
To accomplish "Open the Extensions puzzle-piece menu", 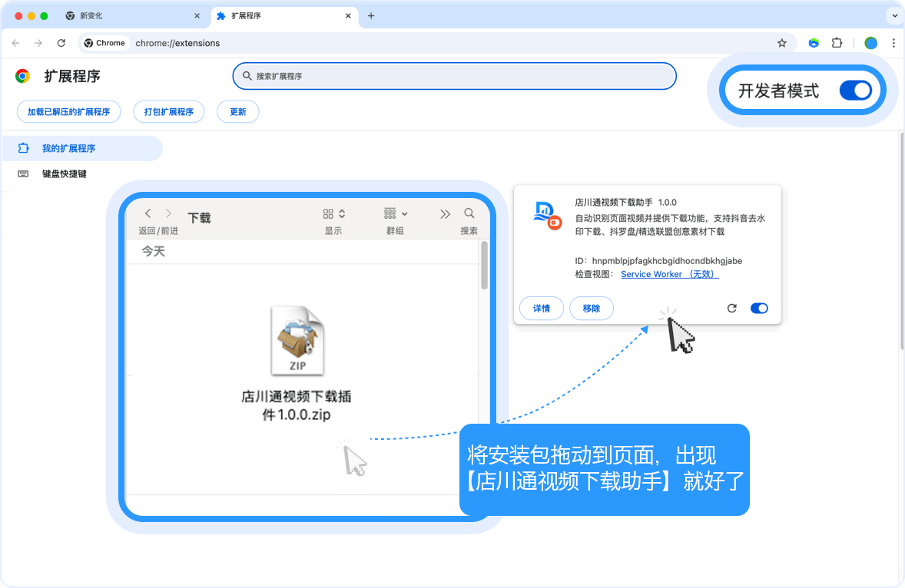I will (837, 43).
